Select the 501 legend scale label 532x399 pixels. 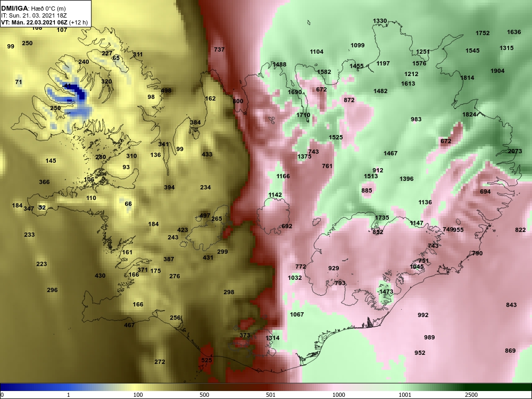click(x=270, y=395)
